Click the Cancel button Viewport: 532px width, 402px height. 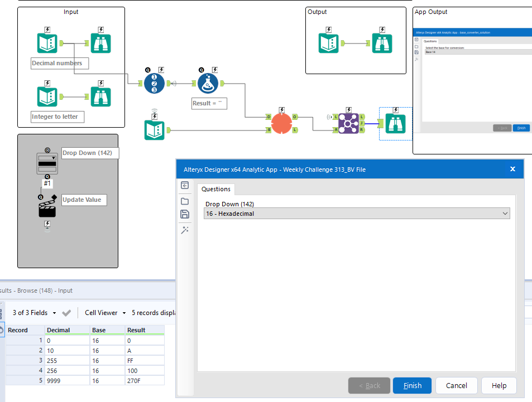[456, 386]
